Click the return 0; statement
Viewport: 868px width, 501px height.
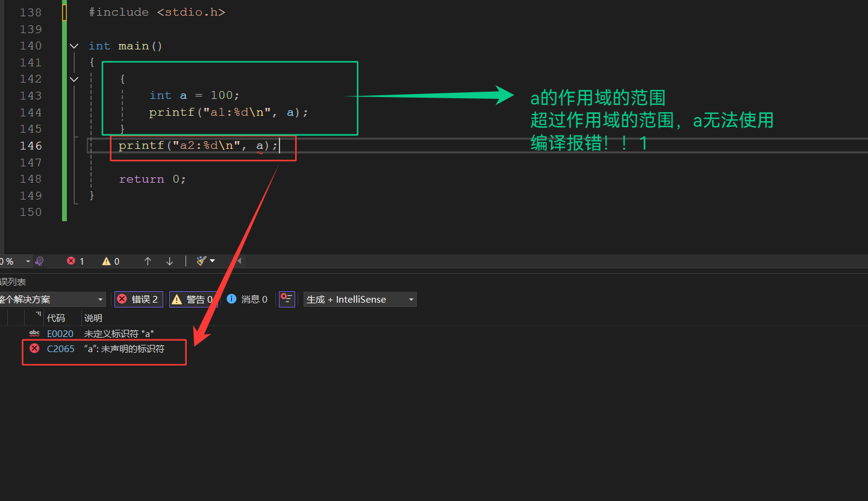coord(152,179)
